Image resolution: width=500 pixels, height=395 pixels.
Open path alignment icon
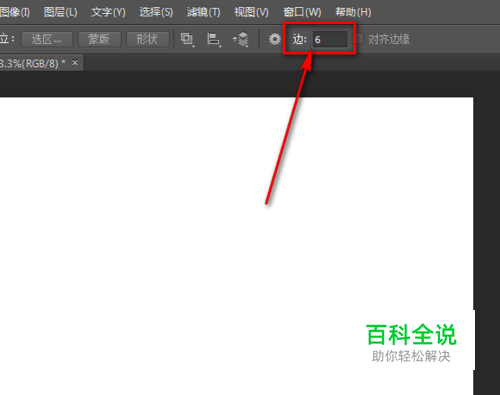coord(213,39)
